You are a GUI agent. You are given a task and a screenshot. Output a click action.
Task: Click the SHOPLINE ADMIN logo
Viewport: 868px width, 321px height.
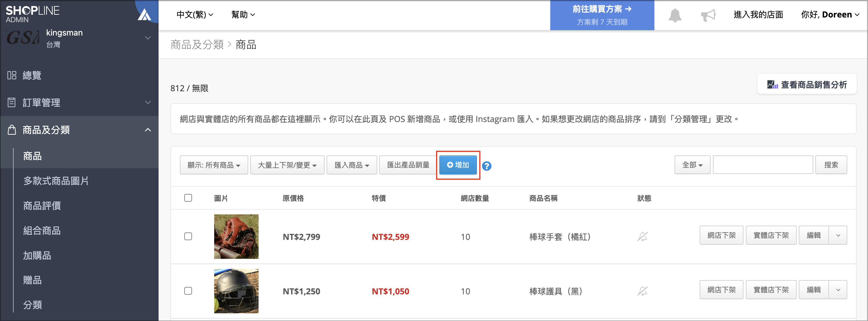pyautogui.click(x=33, y=14)
